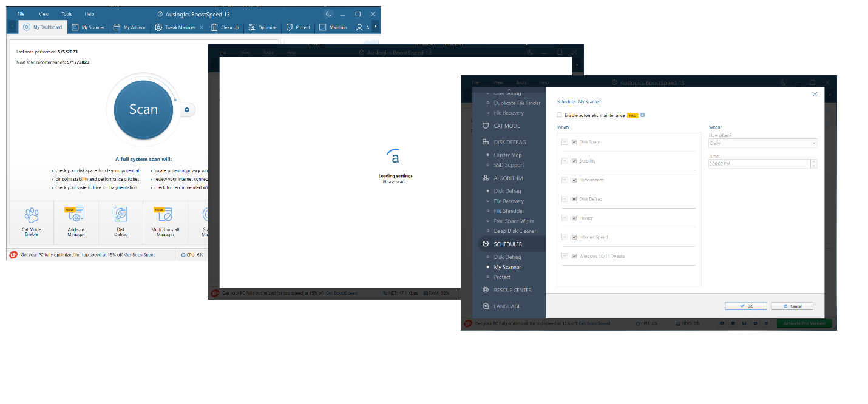The height and width of the screenshot is (404, 868).
Task: Click Get BoostSpeed link in dashboard status bar
Action: [140, 255]
